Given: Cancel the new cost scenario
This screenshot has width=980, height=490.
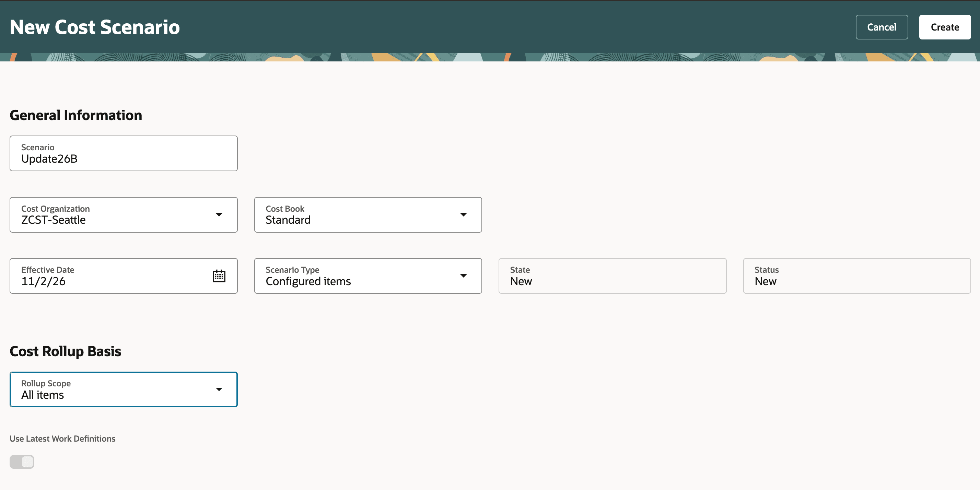Looking at the screenshot, I should (x=882, y=27).
